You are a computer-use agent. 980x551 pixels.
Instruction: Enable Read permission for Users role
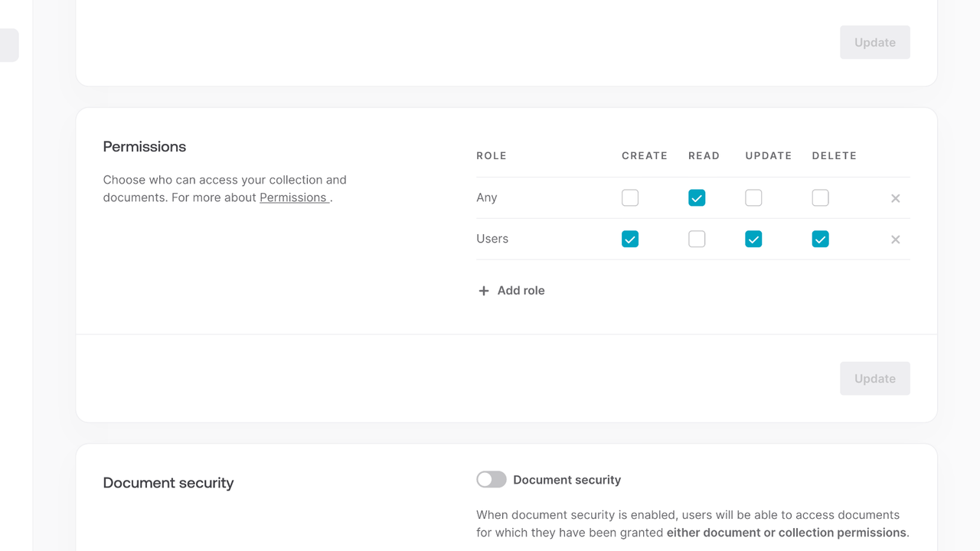coord(697,240)
